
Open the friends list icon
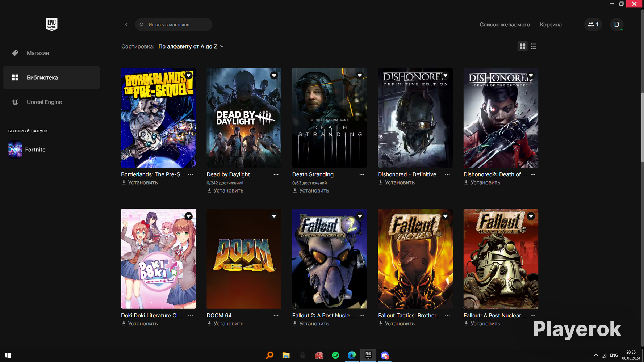593,25
